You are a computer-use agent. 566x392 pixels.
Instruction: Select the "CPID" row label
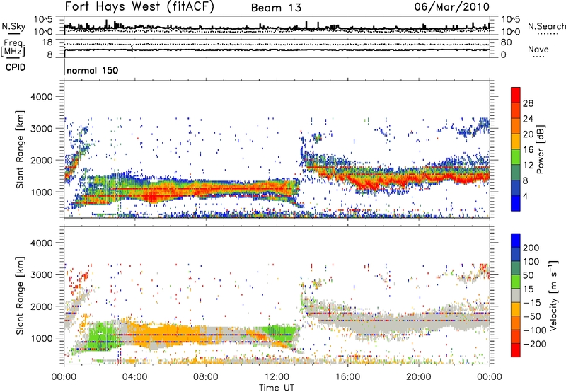16,67
